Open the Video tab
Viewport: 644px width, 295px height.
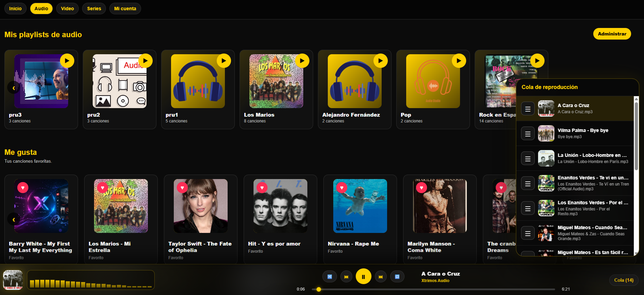[67, 9]
